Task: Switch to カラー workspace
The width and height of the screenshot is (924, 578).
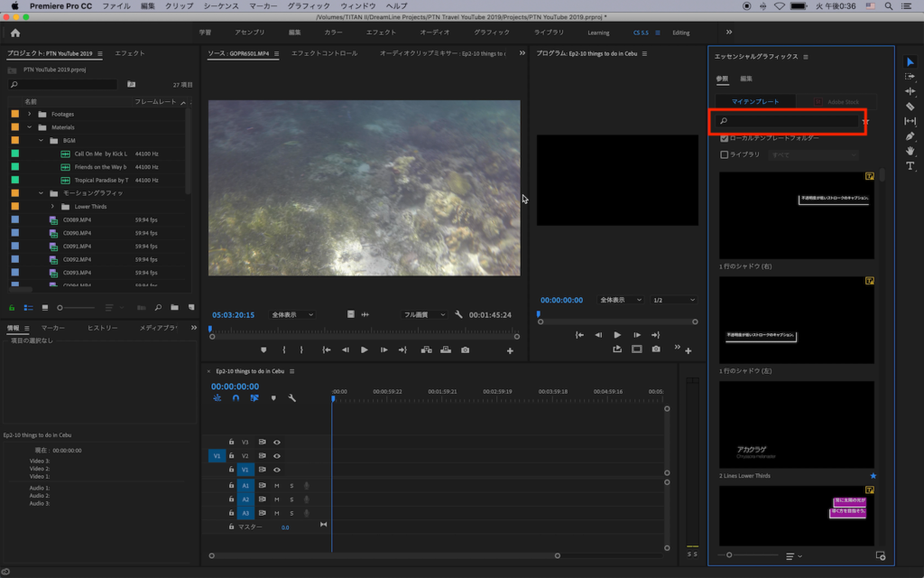Action: 333,33
